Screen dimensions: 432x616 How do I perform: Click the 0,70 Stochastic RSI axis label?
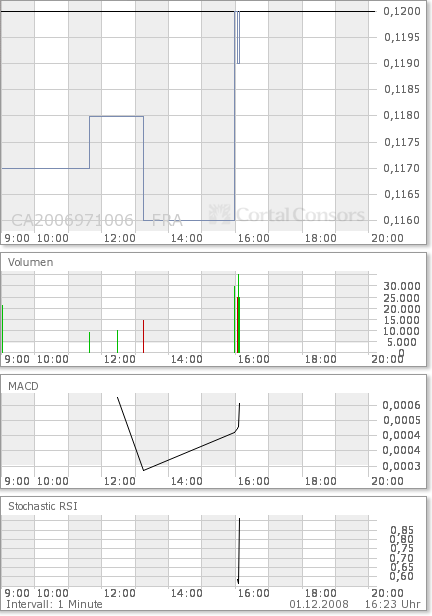[402, 558]
